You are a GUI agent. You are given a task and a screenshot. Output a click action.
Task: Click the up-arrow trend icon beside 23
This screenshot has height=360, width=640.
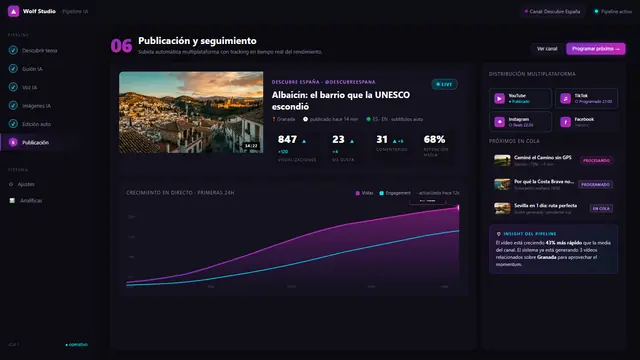352,141
